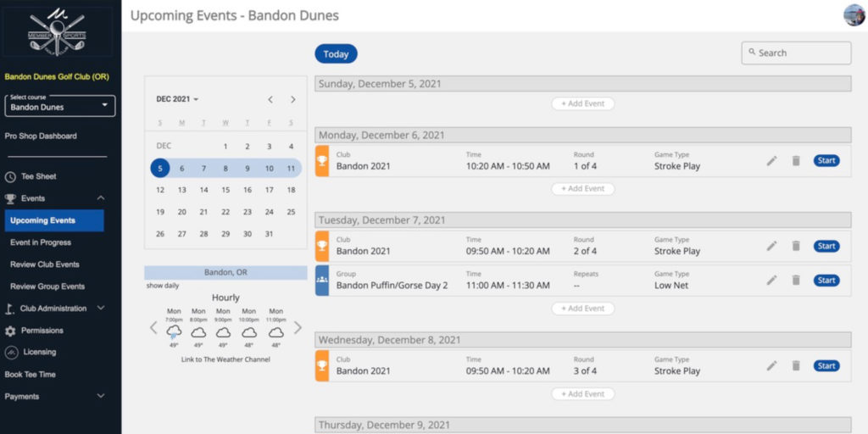The width and height of the screenshot is (868, 434).
Task: Delete Tuesday's Bandon 2021 club event
Action: click(796, 246)
